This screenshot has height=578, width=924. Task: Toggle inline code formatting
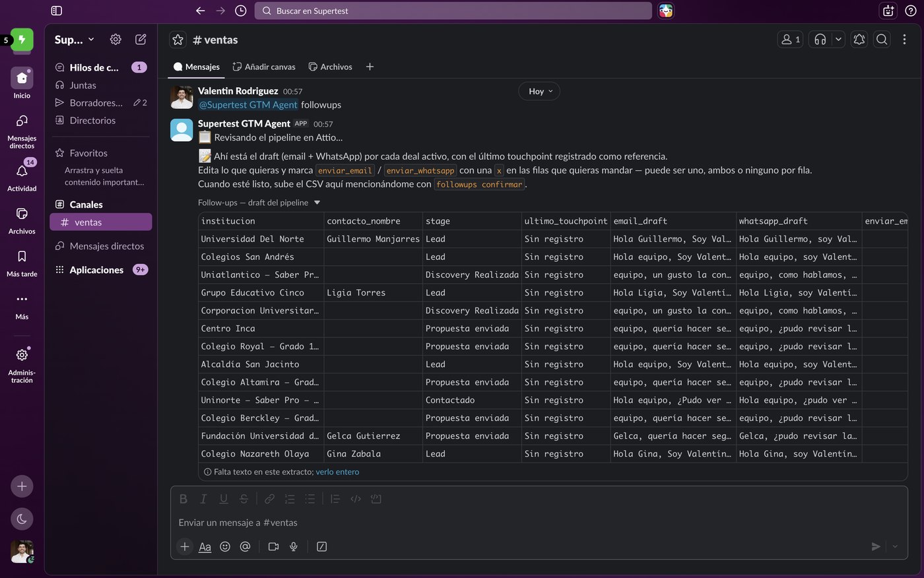[356, 499]
